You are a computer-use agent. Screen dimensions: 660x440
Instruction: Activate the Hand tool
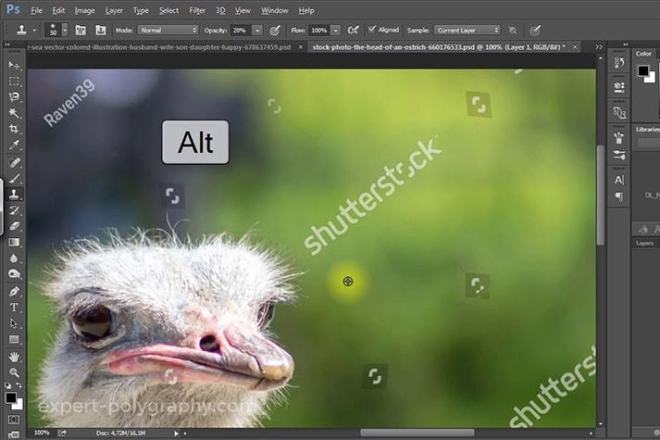[x=14, y=357]
